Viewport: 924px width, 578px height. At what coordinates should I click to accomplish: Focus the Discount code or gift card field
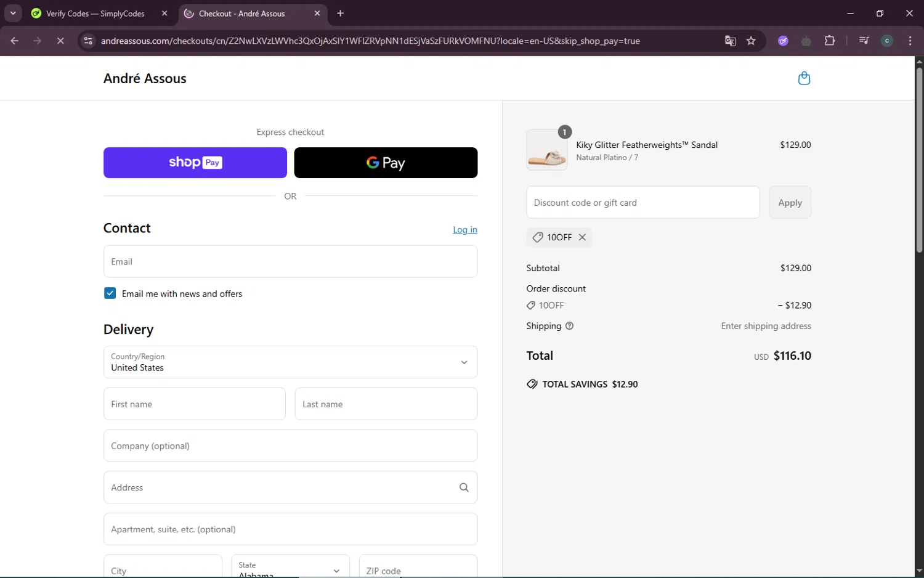click(x=643, y=202)
